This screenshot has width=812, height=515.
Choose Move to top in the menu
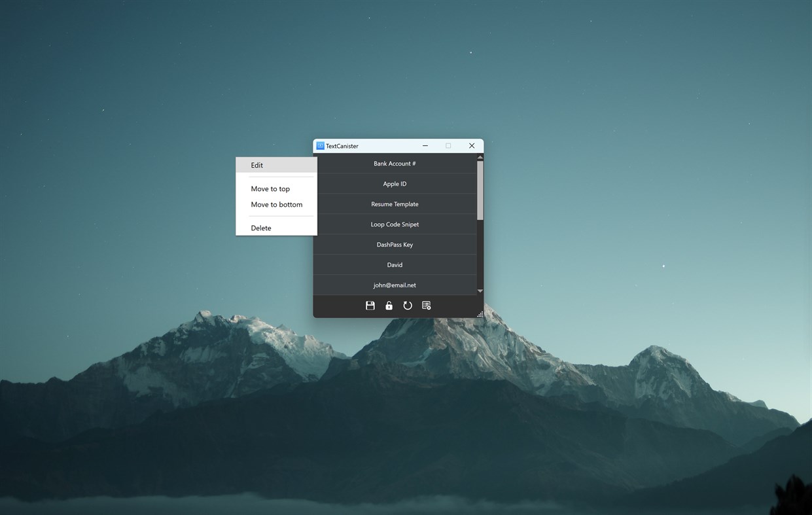[x=270, y=188]
